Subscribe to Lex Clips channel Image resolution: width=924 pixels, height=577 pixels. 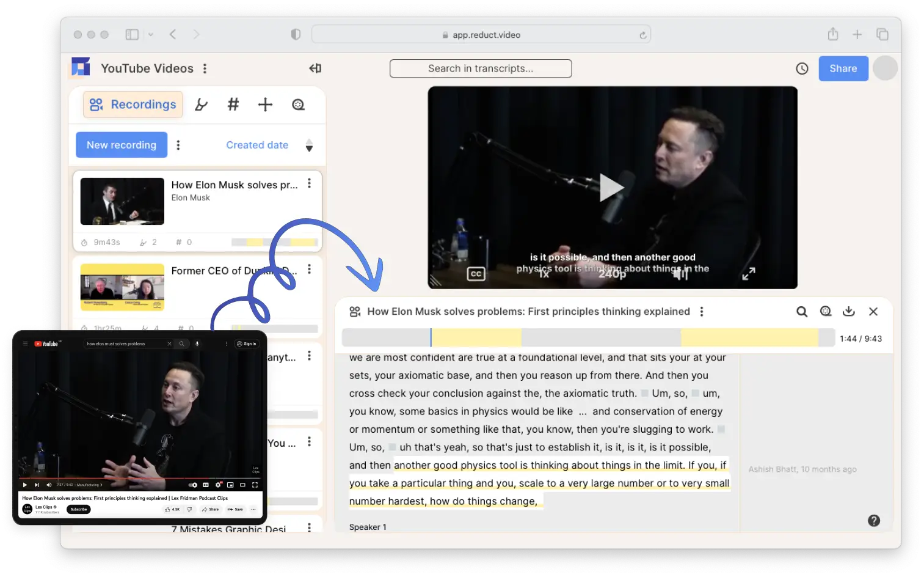point(79,509)
